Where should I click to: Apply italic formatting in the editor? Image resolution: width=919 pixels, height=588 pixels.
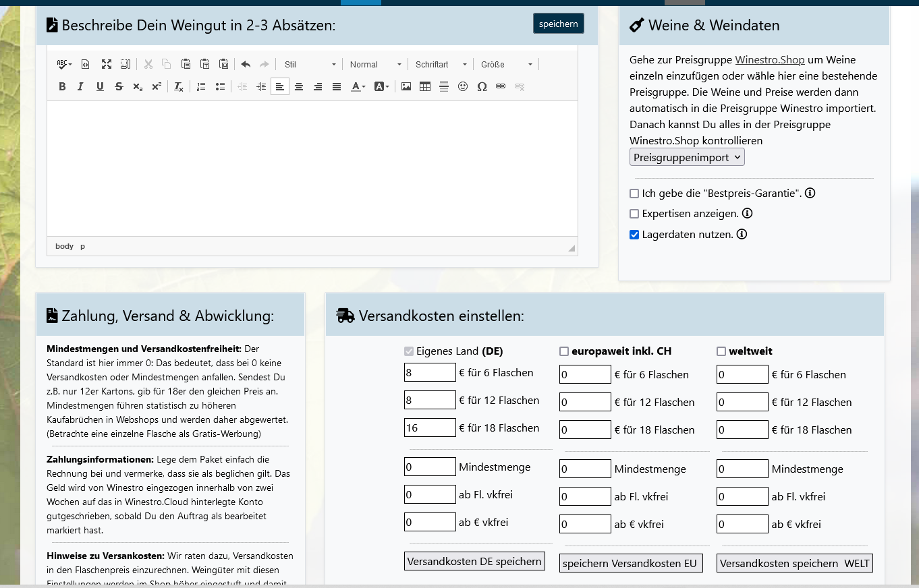[x=81, y=86]
